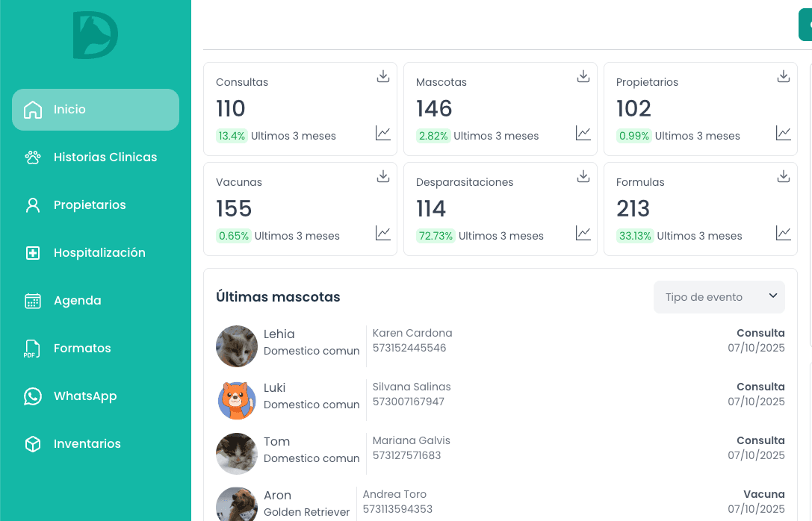Download the Consultas report
The image size is (812, 521).
383,76
